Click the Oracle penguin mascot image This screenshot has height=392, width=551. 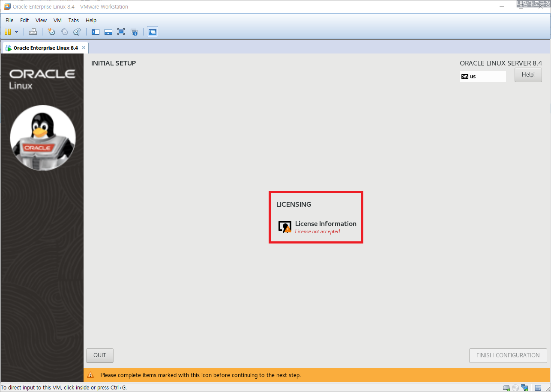click(x=43, y=138)
